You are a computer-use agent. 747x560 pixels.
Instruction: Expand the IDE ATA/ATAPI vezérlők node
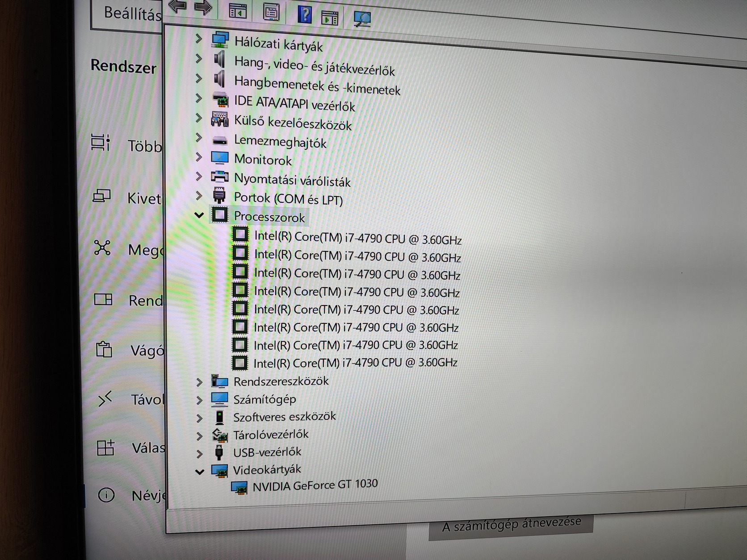[199, 98]
